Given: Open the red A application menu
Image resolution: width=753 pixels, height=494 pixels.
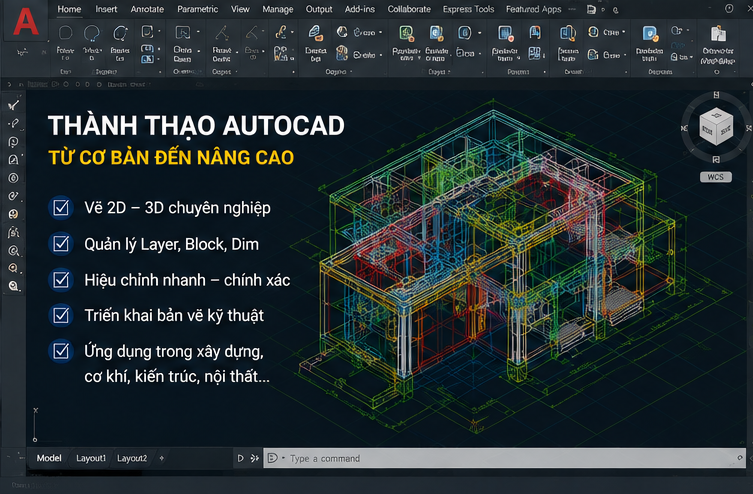Looking at the screenshot, I should tap(25, 22).
